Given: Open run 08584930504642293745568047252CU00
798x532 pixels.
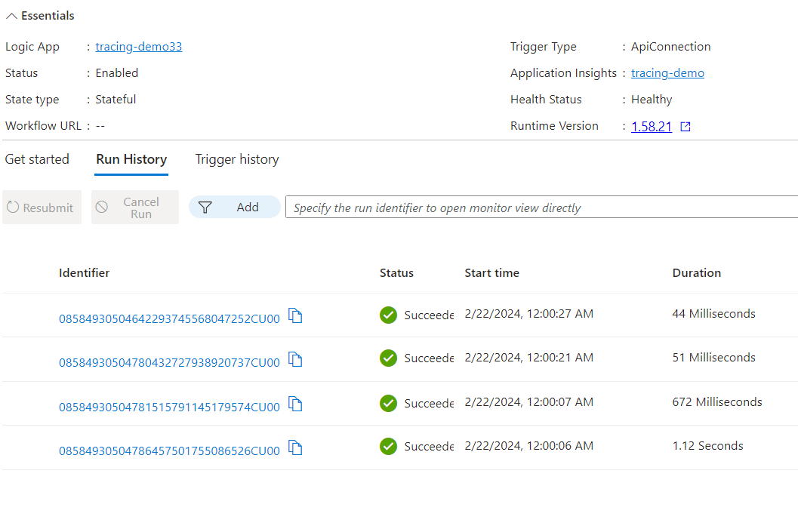Looking at the screenshot, I should [x=169, y=319].
